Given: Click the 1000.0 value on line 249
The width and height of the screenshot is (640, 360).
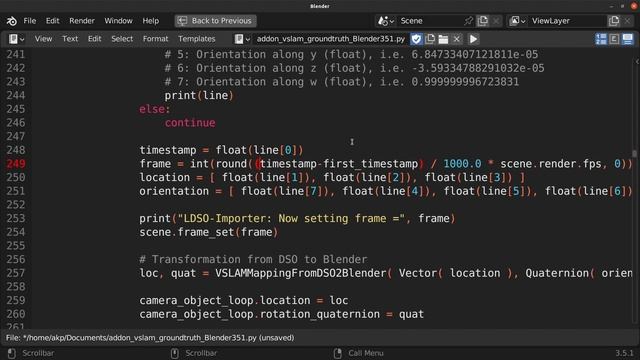Looking at the screenshot, I should coord(462,164).
